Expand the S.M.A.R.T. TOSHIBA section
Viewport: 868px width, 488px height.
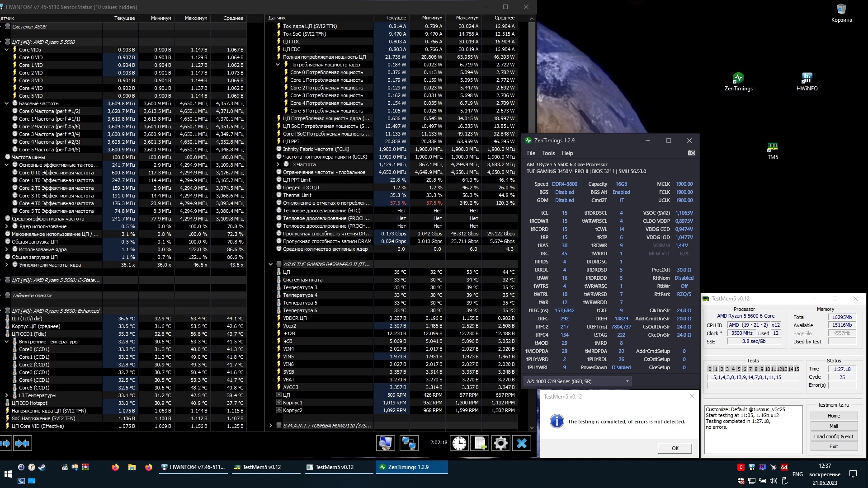point(270,426)
